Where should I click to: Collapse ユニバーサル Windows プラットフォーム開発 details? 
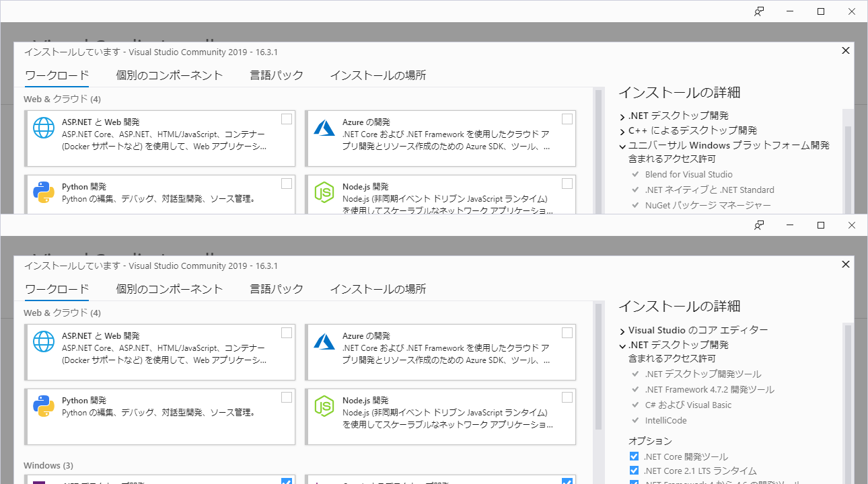(622, 146)
